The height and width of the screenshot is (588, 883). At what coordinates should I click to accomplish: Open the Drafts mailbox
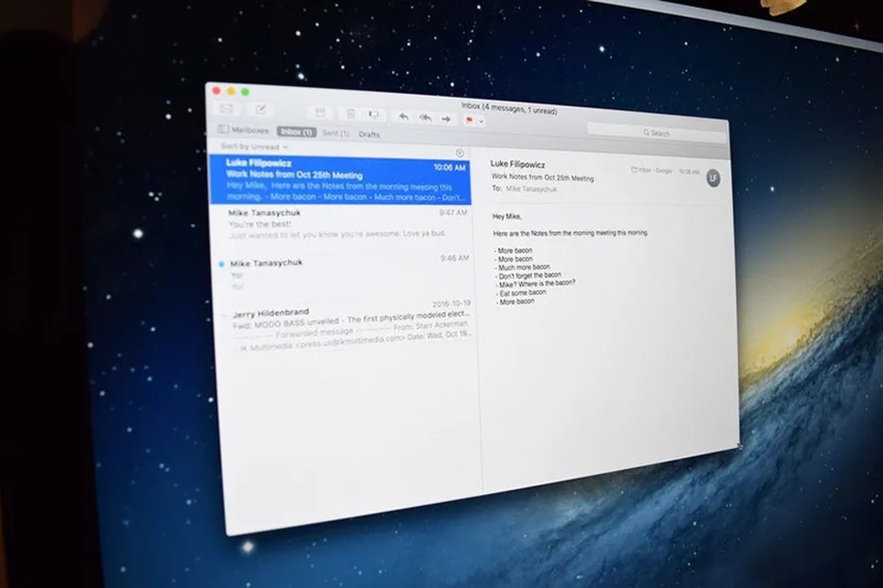point(369,134)
